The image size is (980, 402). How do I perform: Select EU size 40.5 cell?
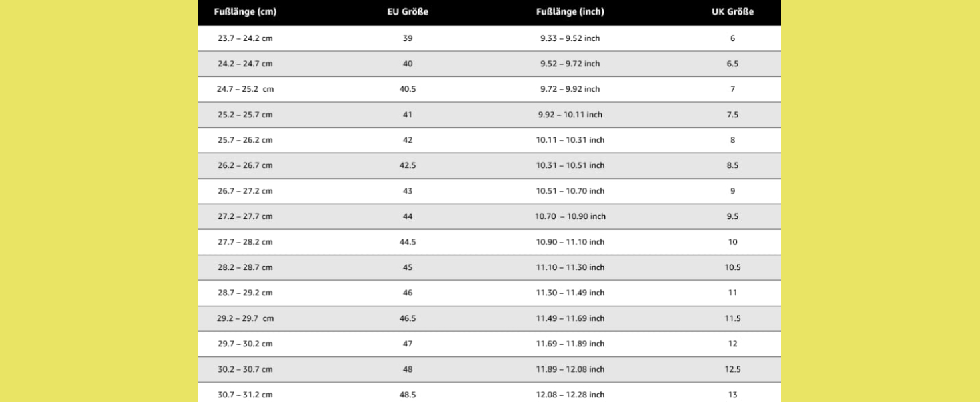[408, 89]
